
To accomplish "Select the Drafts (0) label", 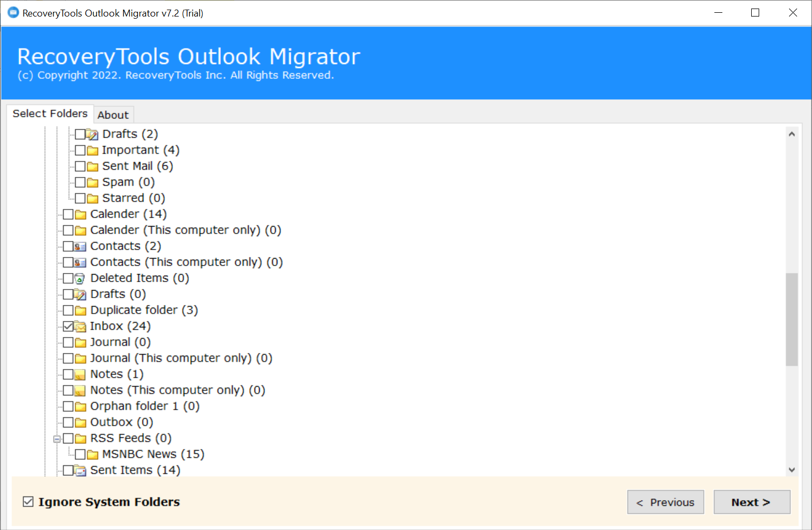I will (118, 294).
